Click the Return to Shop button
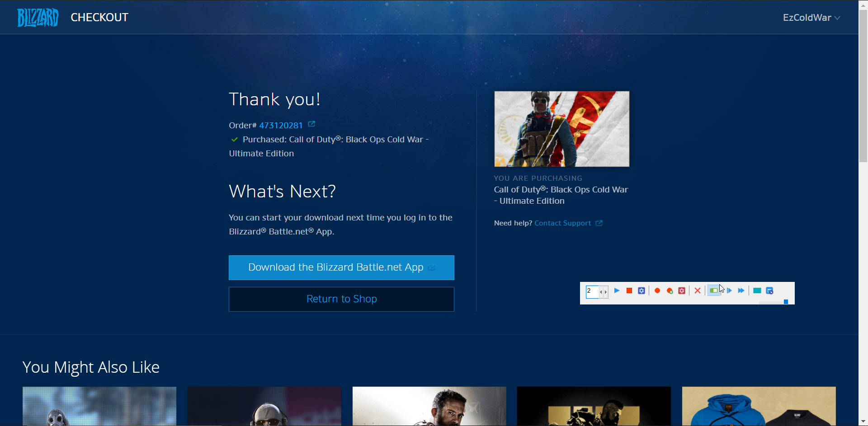Viewport: 868px width, 426px height. click(341, 299)
